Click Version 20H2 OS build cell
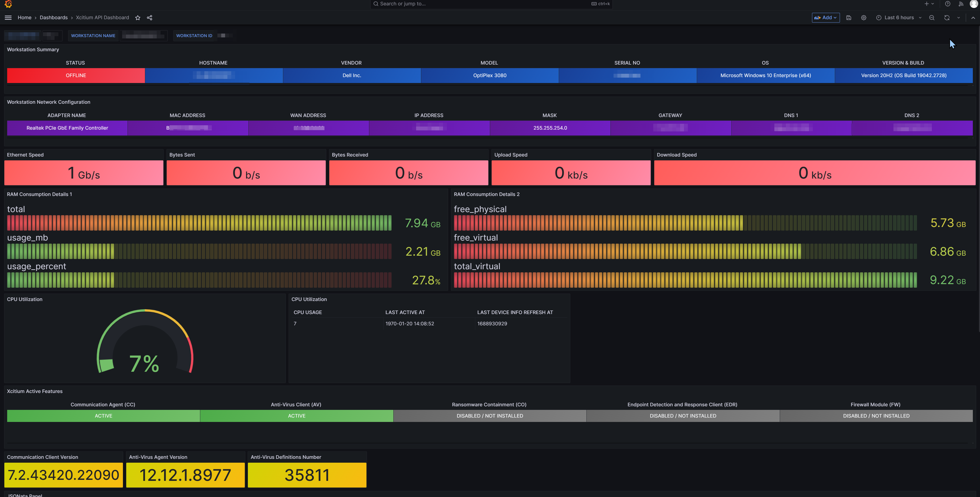This screenshot has width=980, height=497. coord(903,75)
